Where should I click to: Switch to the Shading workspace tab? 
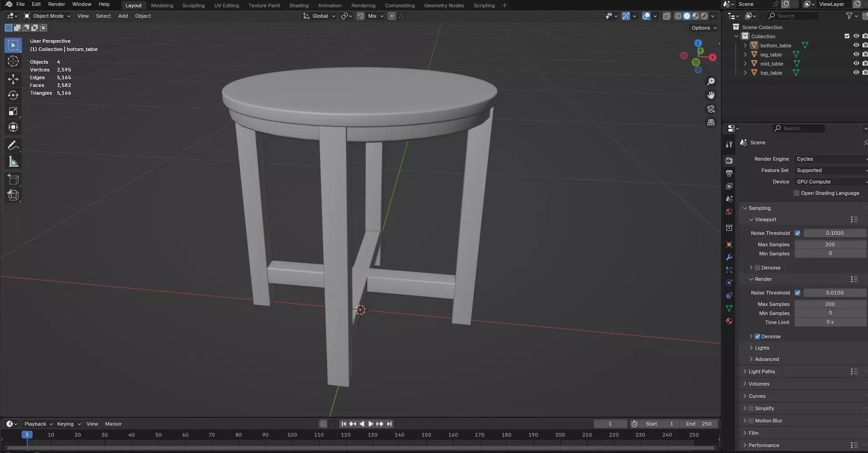click(299, 5)
